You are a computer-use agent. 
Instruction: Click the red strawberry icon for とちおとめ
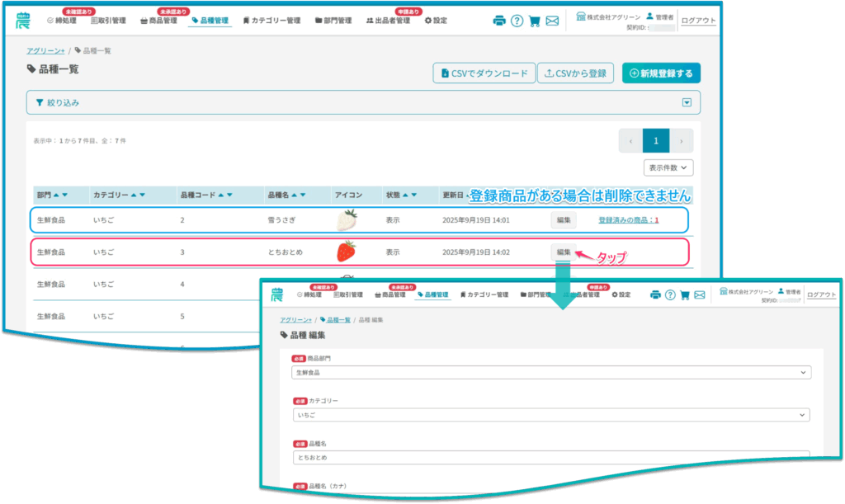[347, 252]
